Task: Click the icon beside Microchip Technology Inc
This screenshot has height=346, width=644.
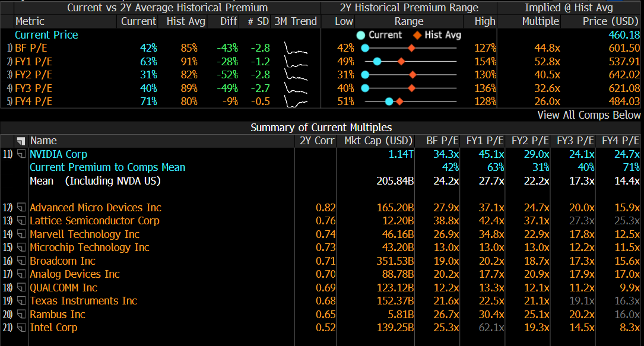Action: point(21,247)
